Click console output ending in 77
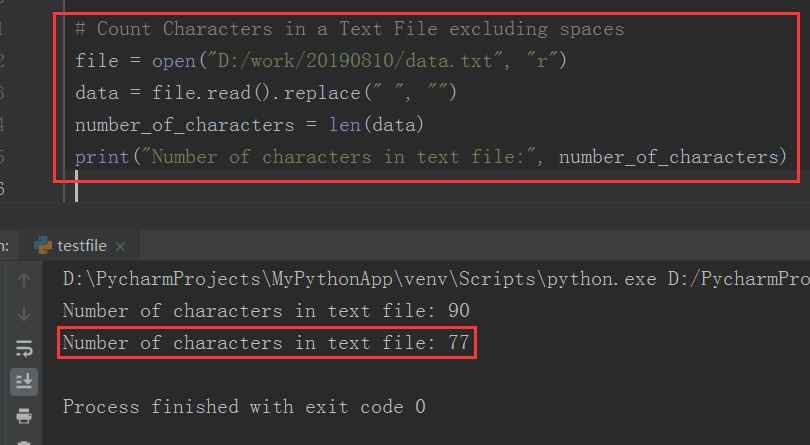The width and height of the screenshot is (810, 445). point(266,343)
